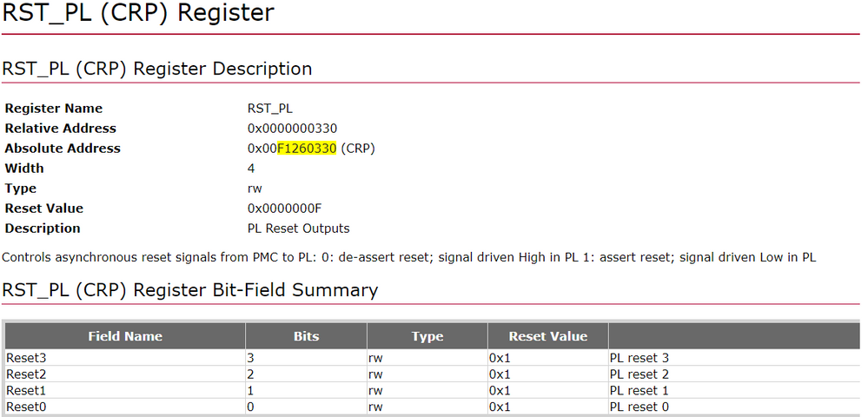Click the bits cell '0' in the Reset0 row
The width and height of the screenshot is (868, 417).
coord(306,407)
